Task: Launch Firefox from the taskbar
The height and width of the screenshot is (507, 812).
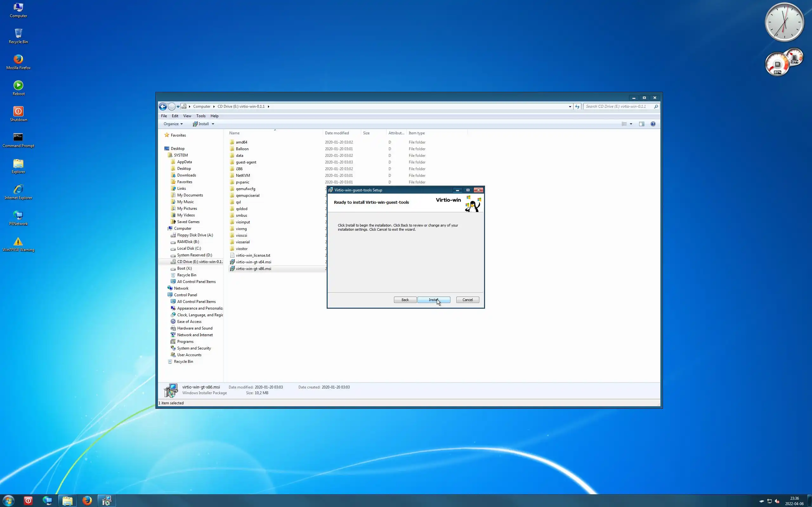Action: [x=87, y=501]
